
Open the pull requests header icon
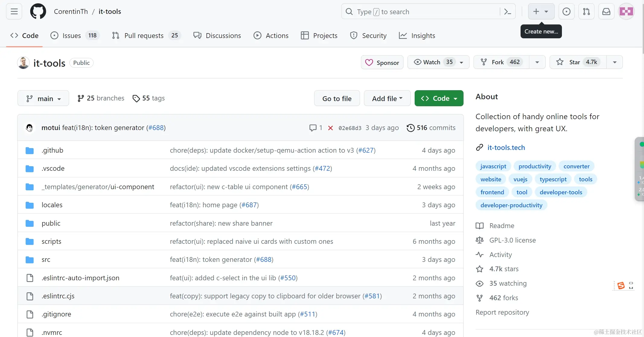pyautogui.click(x=586, y=11)
